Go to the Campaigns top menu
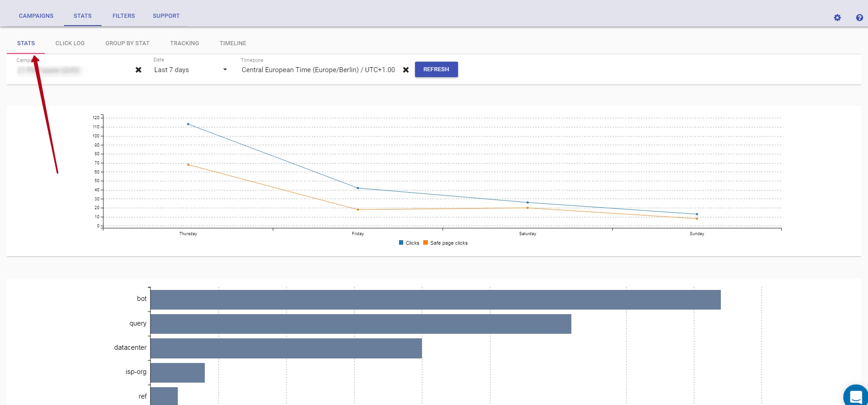The image size is (868, 405). (x=36, y=16)
